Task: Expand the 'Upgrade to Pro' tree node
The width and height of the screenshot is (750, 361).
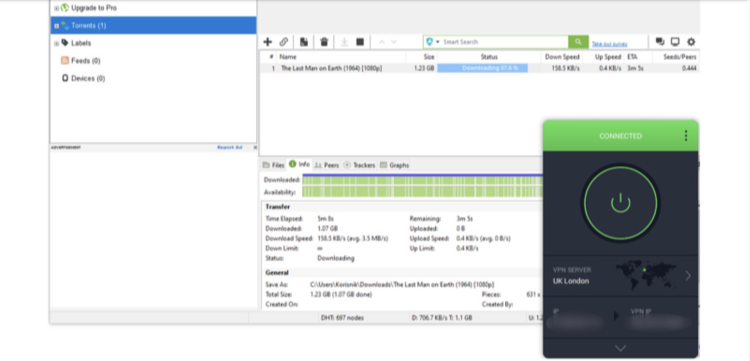Action: [x=56, y=8]
